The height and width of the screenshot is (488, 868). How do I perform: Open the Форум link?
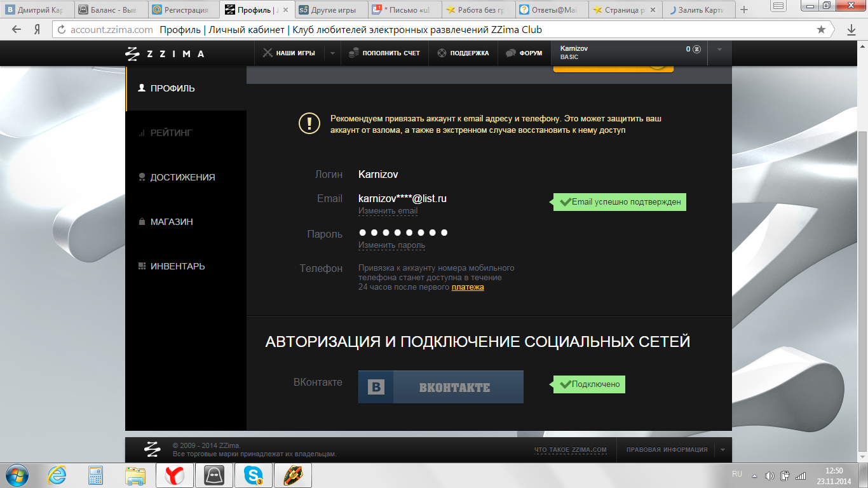click(524, 53)
